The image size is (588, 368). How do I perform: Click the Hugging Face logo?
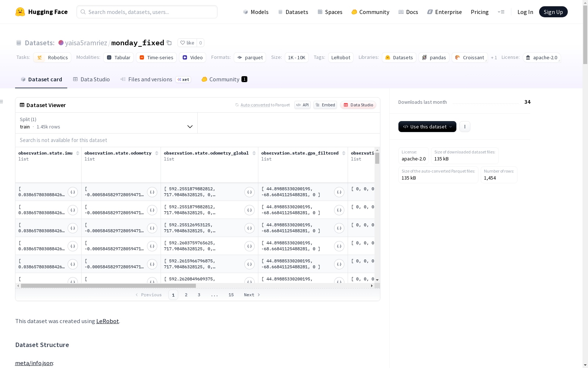coord(42,12)
